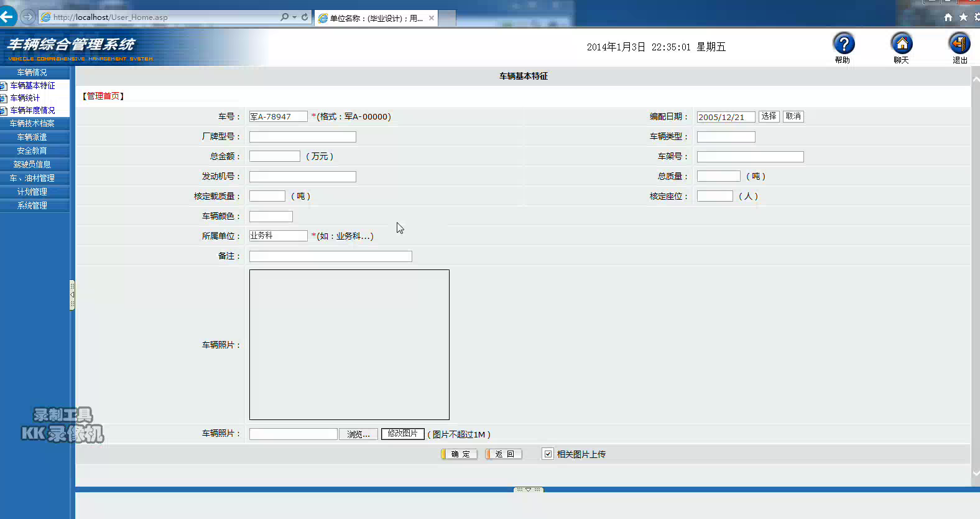Screen dimensions: 980x519
Task: Click the browser home icon
Action: pos(948,17)
